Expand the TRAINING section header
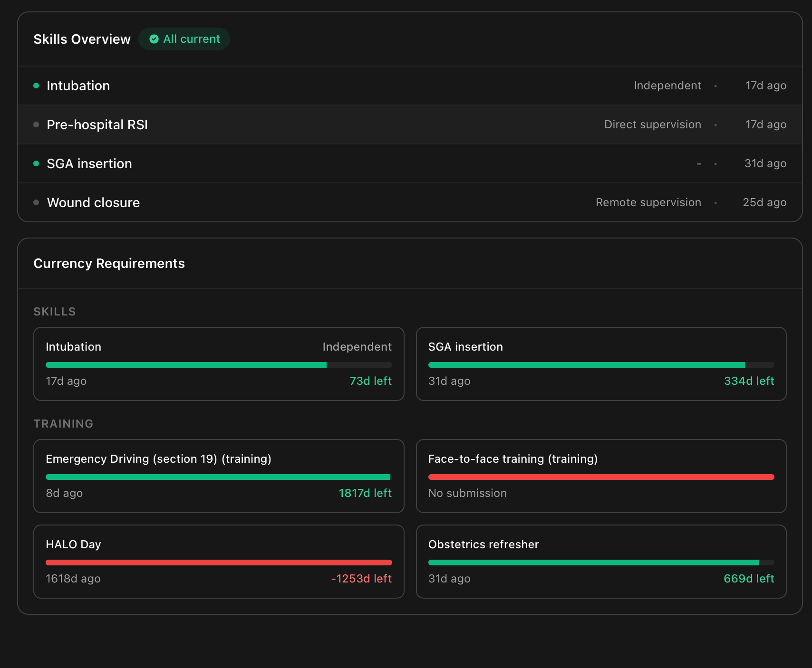This screenshot has height=668, width=812. coord(63,423)
